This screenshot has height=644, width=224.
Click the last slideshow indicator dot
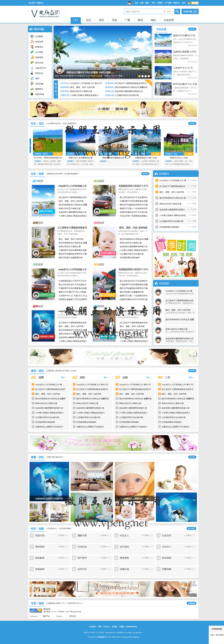(x=149, y=76)
